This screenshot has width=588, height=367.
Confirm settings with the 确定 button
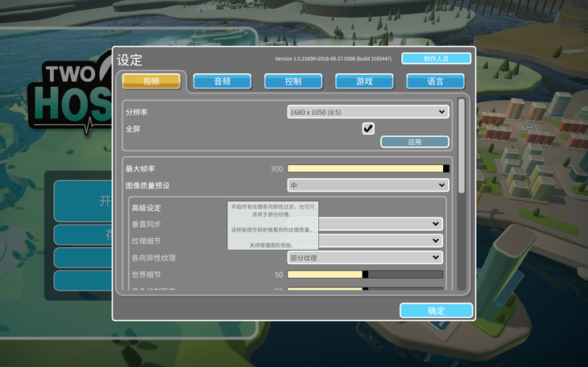click(436, 311)
